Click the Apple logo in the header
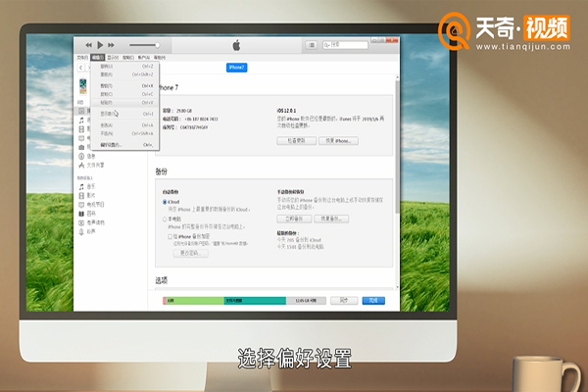This screenshot has height=392, width=588. (236, 45)
